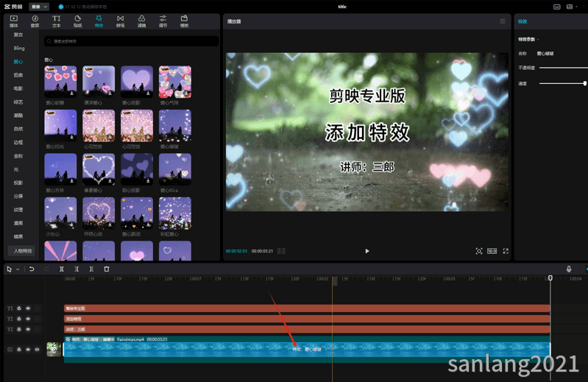The height and width of the screenshot is (382, 588).
Task: Hide the main Raindrops video track
Action: (28, 350)
